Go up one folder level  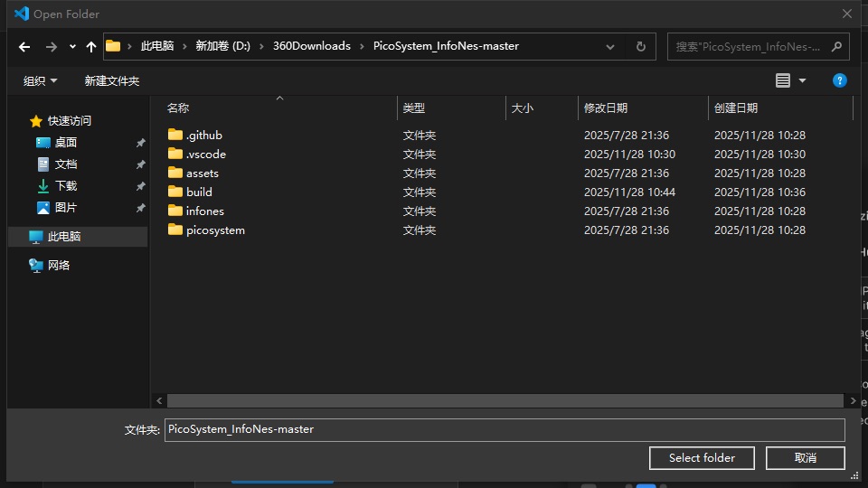click(x=91, y=47)
